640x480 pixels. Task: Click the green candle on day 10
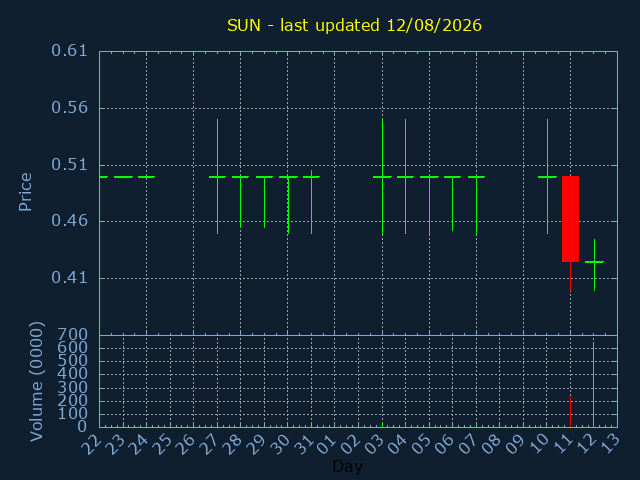click(x=547, y=176)
